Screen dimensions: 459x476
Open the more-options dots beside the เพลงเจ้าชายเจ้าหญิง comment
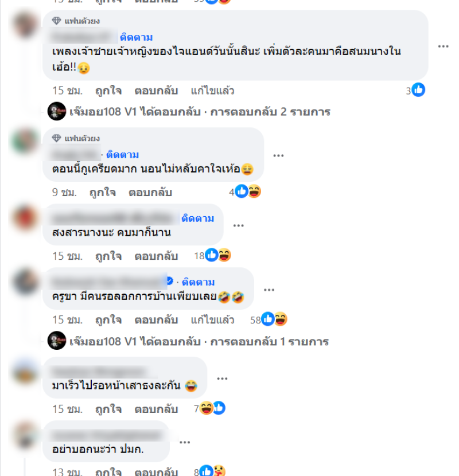pyautogui.click(x=443, y=46)
